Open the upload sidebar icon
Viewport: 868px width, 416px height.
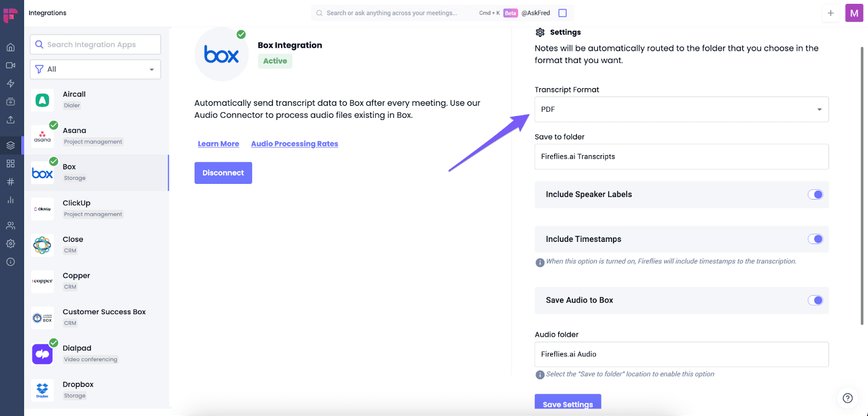coord(10,120)
